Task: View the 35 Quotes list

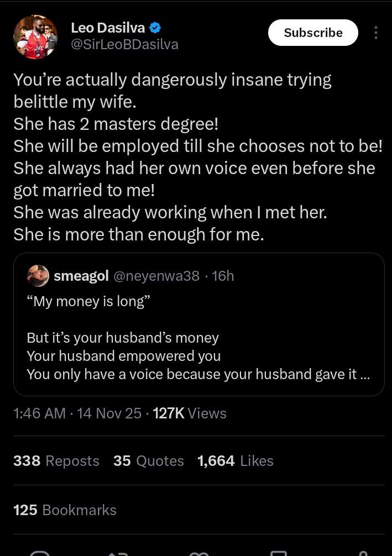Action: pos(148,460)
